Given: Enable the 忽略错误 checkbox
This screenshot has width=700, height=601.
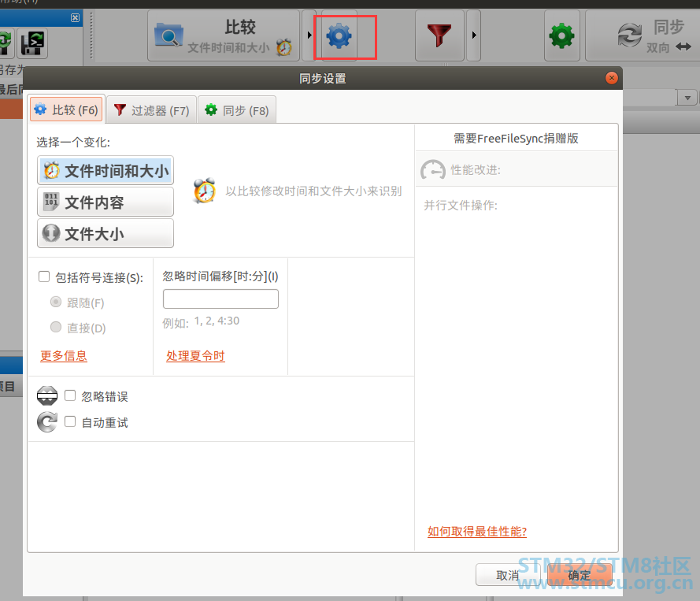Looking at the screenshot, I should coord(70,395).
